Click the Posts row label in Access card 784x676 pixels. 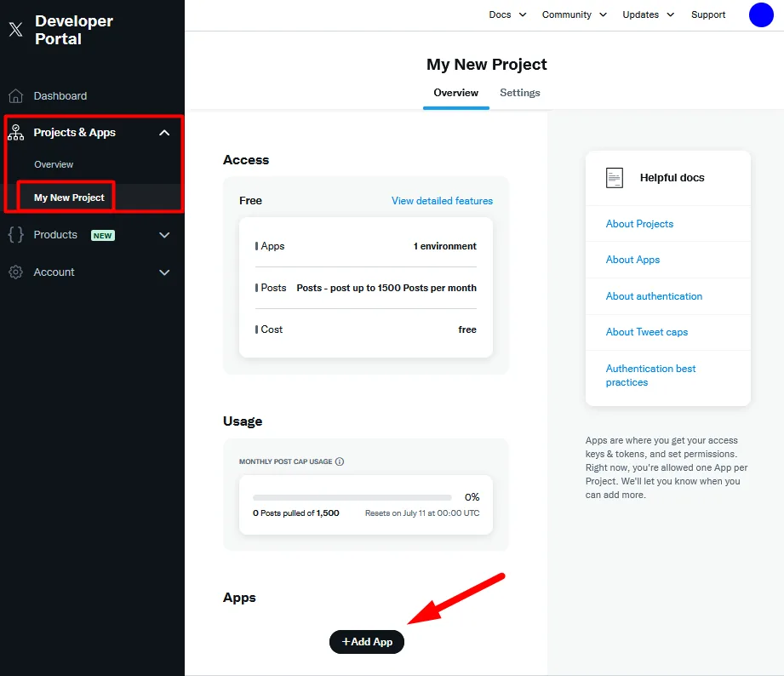(273, 288)
